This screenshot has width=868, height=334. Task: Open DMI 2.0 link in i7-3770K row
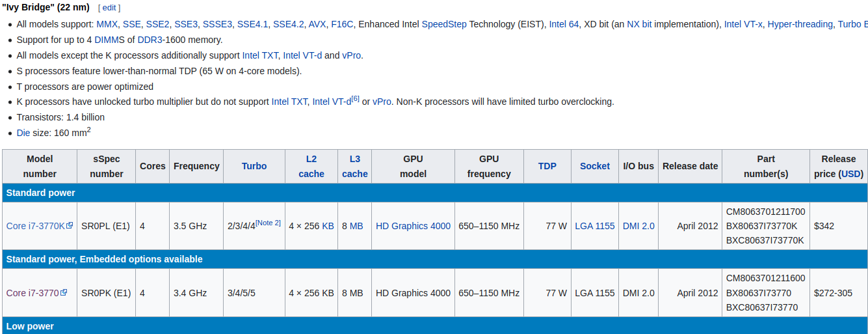tap(638, 226)
